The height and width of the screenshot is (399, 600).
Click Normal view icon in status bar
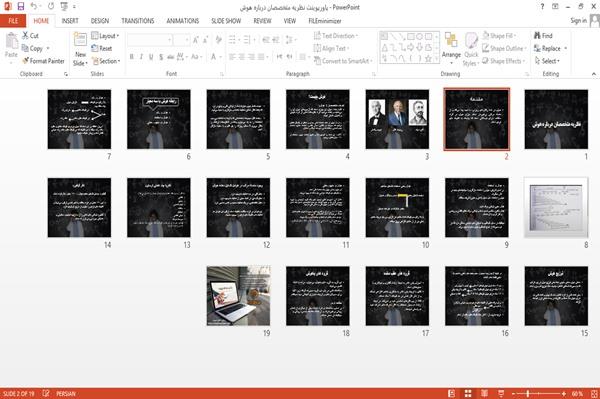point(451,394)
